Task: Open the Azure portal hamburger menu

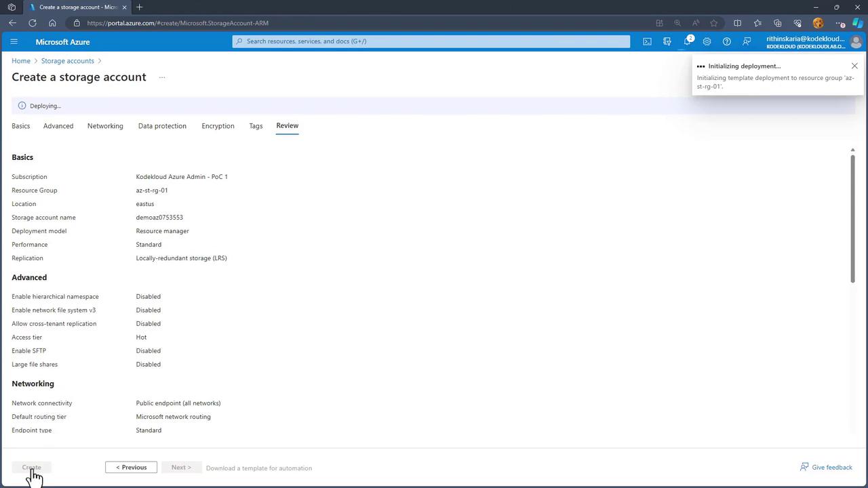Action: click(14, 41)
